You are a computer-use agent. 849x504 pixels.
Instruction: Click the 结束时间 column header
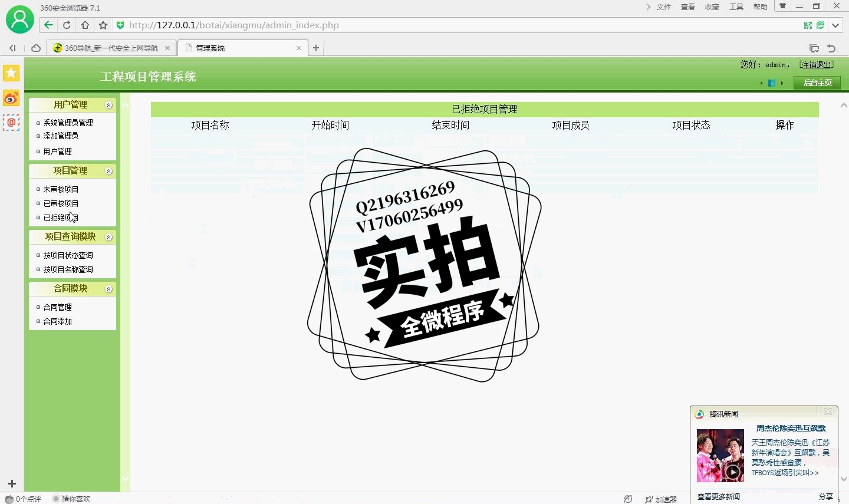450,125
